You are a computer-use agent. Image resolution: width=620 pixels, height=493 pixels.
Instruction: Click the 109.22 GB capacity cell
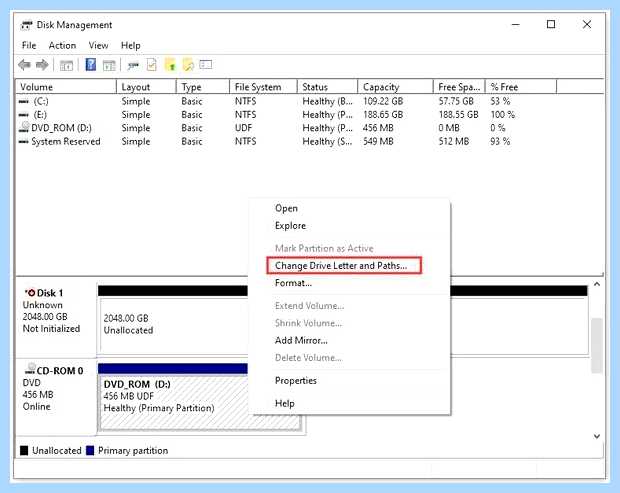click(x=383, y=102)
